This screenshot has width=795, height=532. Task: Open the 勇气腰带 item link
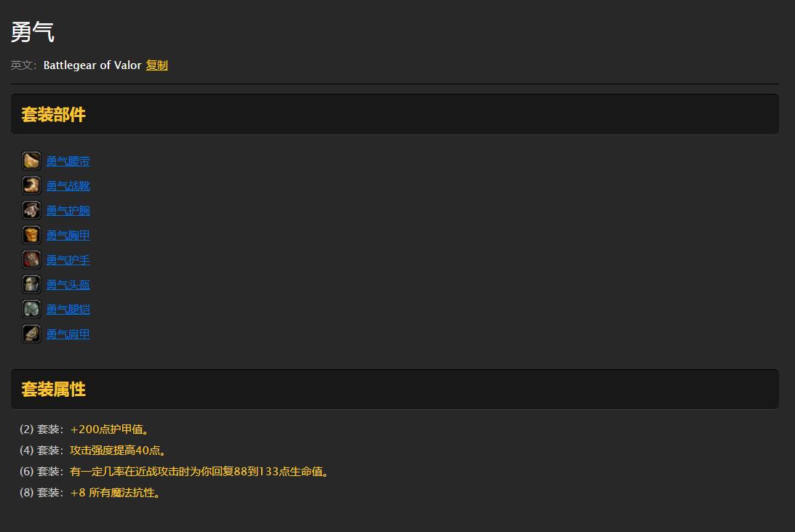click(68, 161)
